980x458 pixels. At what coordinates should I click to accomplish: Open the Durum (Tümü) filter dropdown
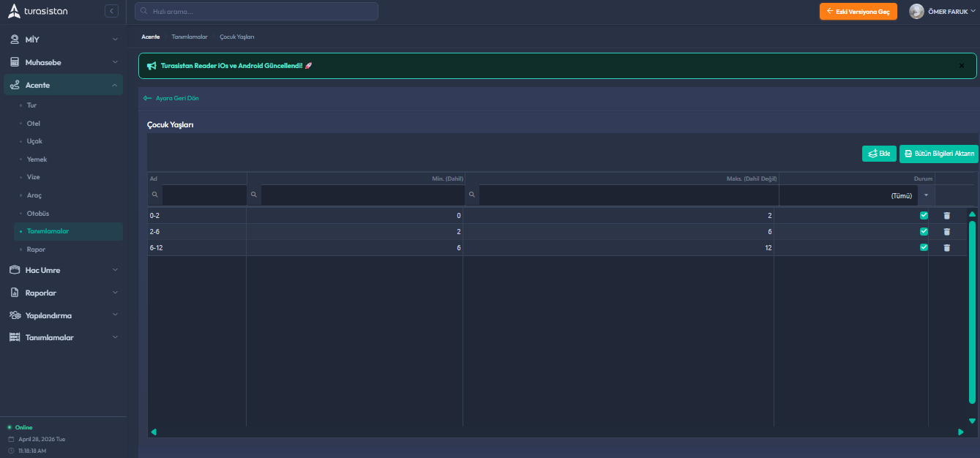point(926,195)
